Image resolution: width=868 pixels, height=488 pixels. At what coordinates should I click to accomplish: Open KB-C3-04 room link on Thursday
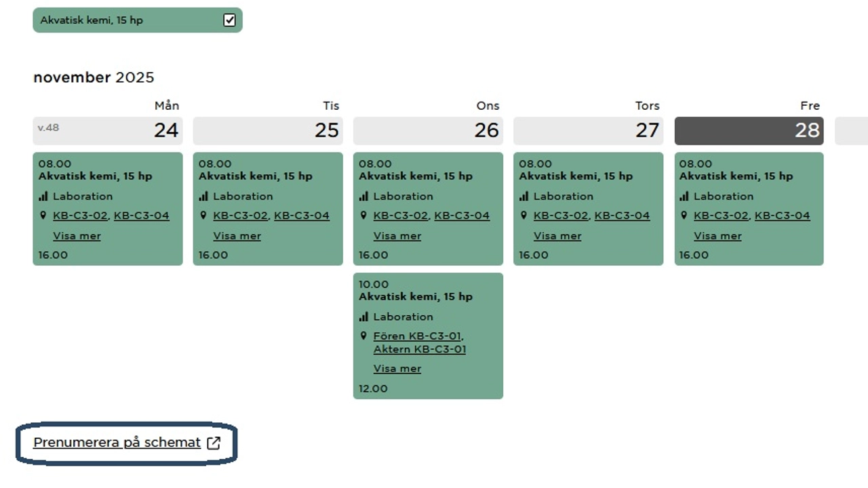(x=622, y=216)
